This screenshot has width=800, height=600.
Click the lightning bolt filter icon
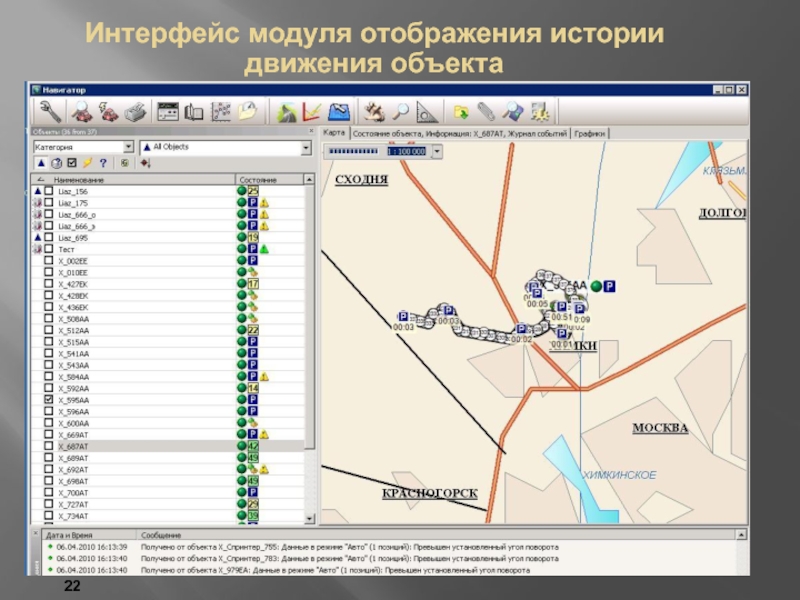point(87,164)
